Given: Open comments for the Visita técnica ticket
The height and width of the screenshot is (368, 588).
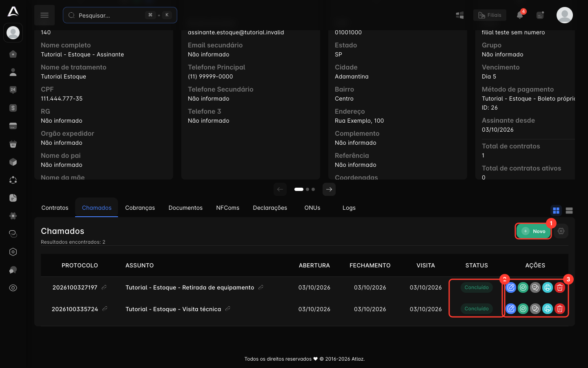Looking at the screenshot, I should click(x=535, y=309).
